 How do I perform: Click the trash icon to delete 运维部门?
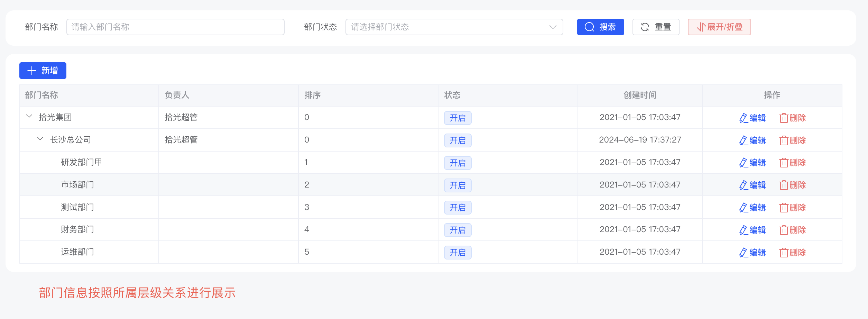click(783, 252)
